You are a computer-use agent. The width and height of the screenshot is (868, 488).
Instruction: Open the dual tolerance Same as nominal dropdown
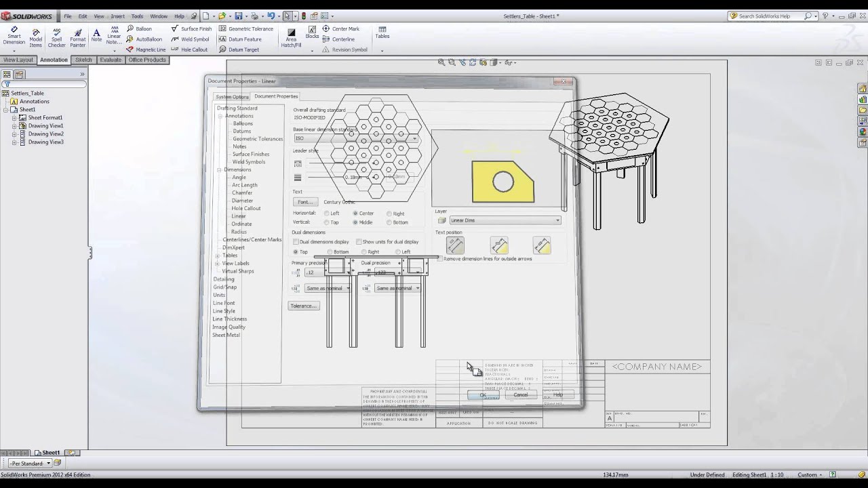397,288
